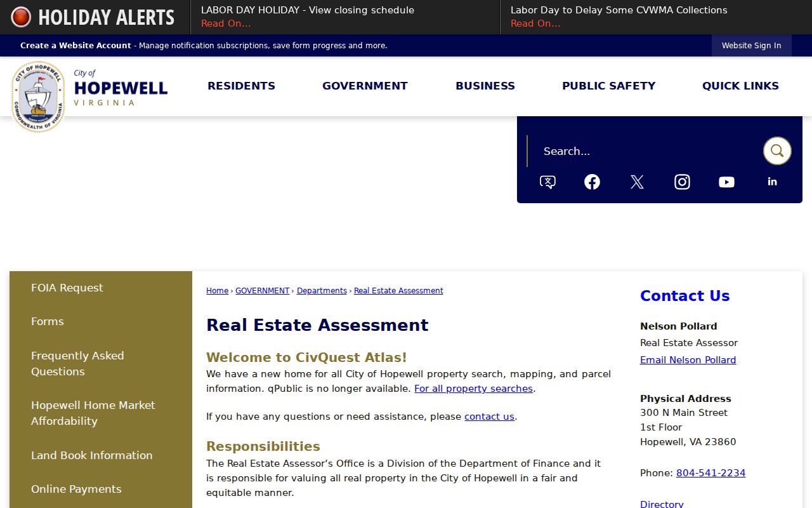Click the Contact Us heading
812x508 pixels.
(x=684, y=296)
